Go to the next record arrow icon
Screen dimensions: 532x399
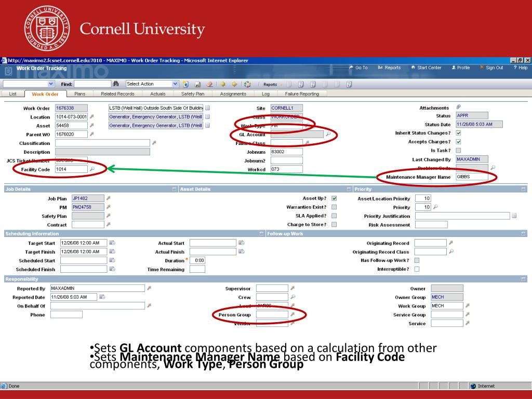[x=234, y=84]
